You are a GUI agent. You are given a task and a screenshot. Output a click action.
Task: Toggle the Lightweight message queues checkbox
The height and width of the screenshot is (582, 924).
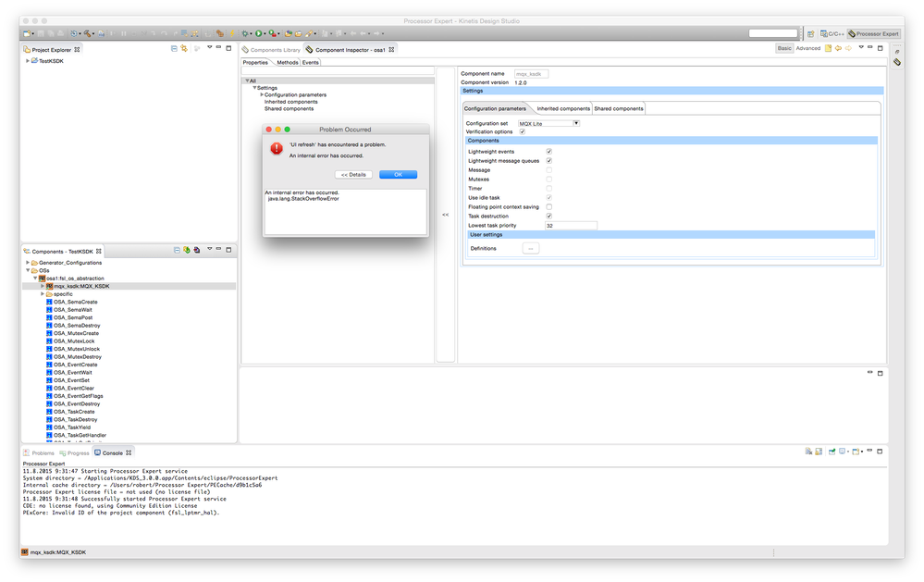coord(548,160)
